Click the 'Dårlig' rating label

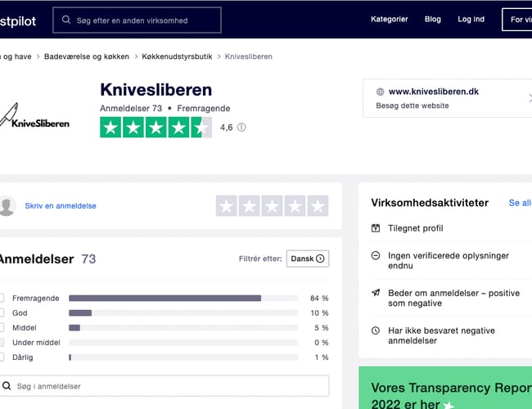(x=23, y=357)
